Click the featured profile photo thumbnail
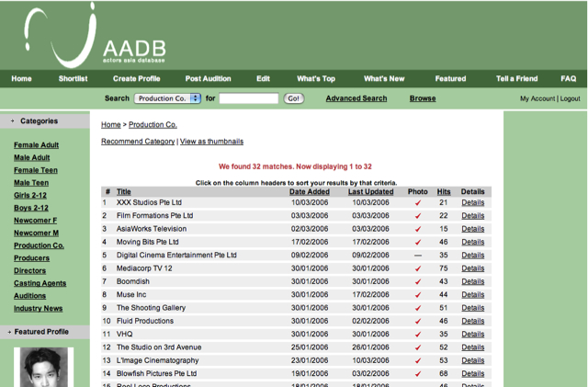588x387 pixels. coord(44,367)
